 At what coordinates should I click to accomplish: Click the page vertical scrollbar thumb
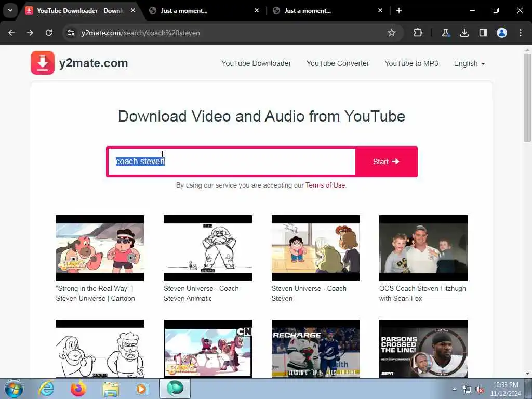[x=527, y=98]
